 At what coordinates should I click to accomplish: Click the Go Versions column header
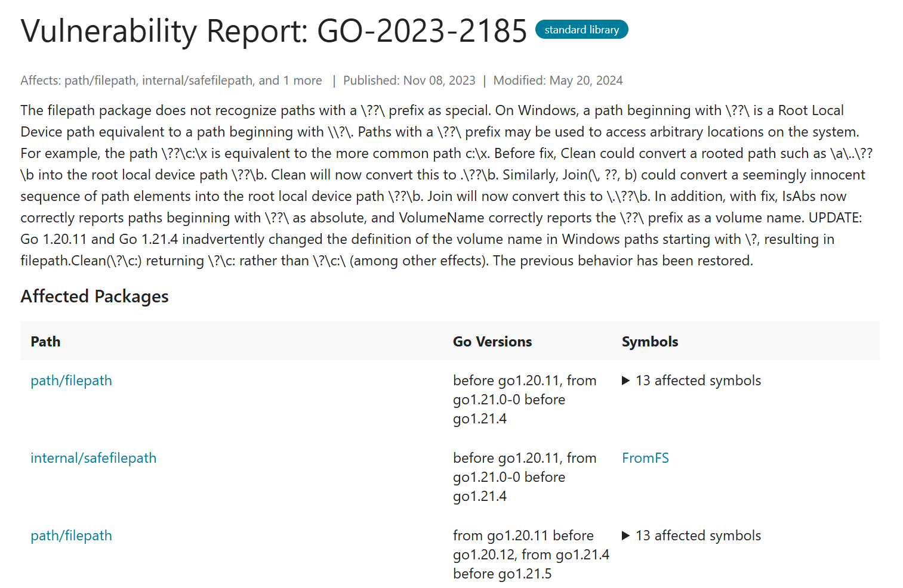pyautogui.click(x=492, y=342)
